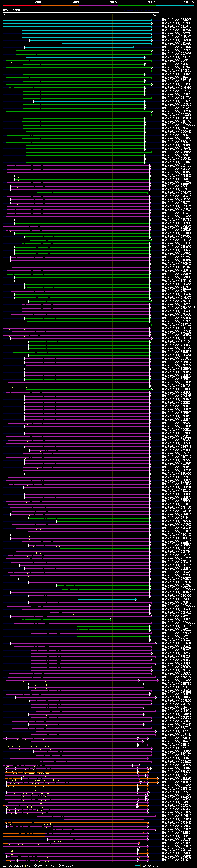The height and width of the screenshot is (868, 197).
Task: Select the UniRef100_Q50LH8 label
Action: click(177, 396)
